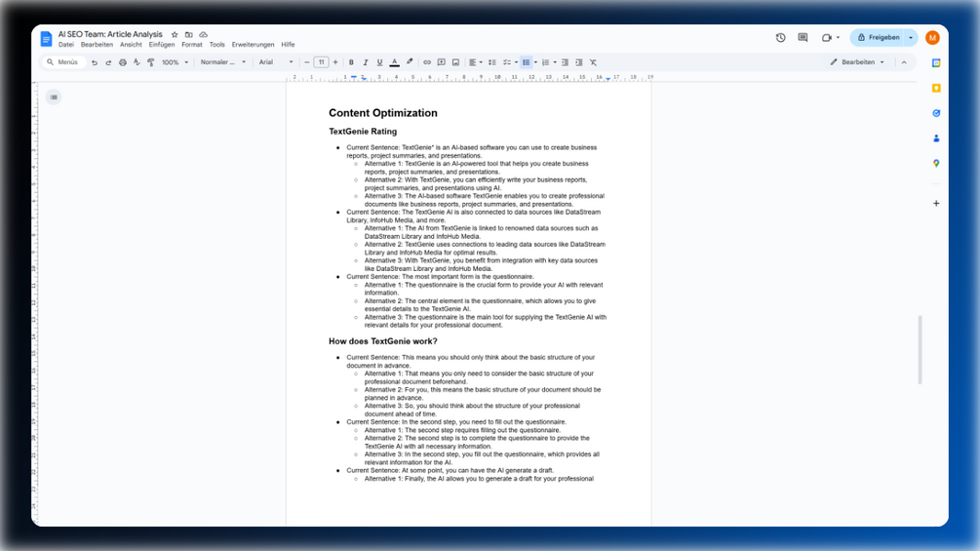Click the Content Optimization heading
This screenshot has height=551, width=980.
[x=383, y=113]
